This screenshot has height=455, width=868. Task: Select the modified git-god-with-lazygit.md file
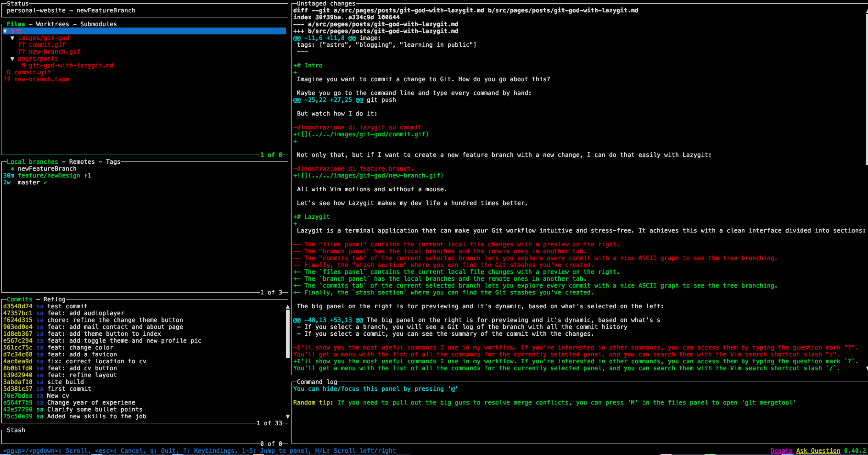tap(71, 66)
